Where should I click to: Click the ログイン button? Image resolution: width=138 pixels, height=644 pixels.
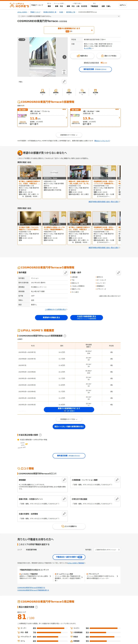tap(123, 5)
